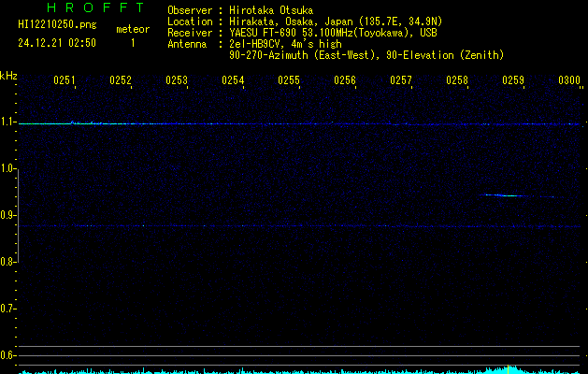Screen dimensions: 588x374
Task: Click the 1.1 kHz axis label
Action: 7,122
